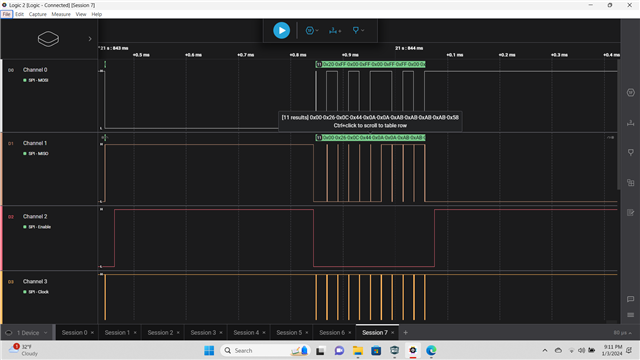Open the weather widget showing 32°F Cloudy
Screen dimensions: 640x360
click(x=24, y=350)
